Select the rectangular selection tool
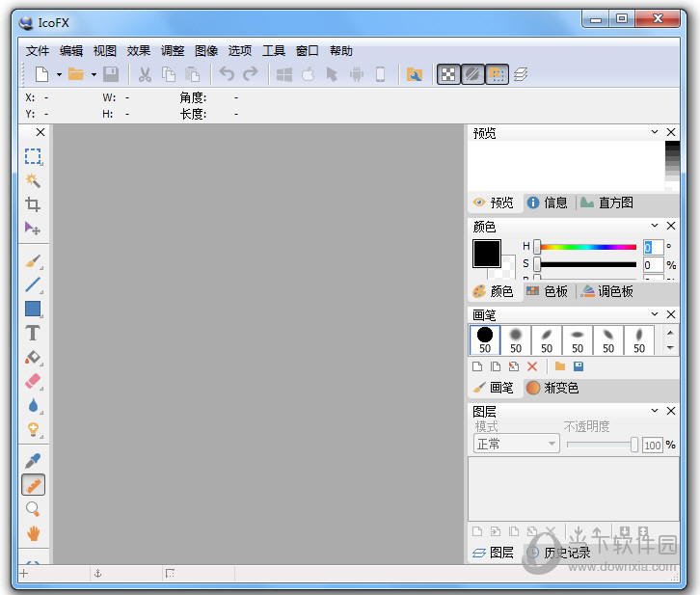 tap(33, 156)
